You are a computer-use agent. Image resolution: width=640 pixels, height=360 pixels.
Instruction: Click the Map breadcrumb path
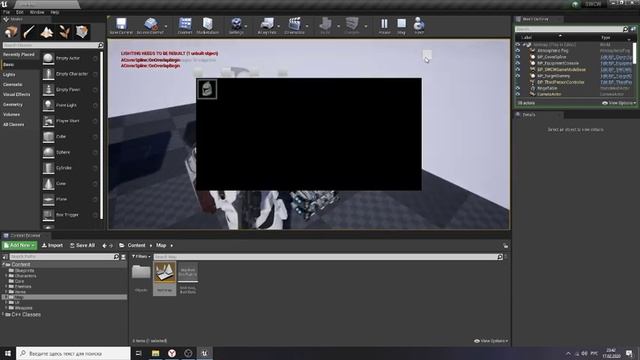click(x=161, y=245)
